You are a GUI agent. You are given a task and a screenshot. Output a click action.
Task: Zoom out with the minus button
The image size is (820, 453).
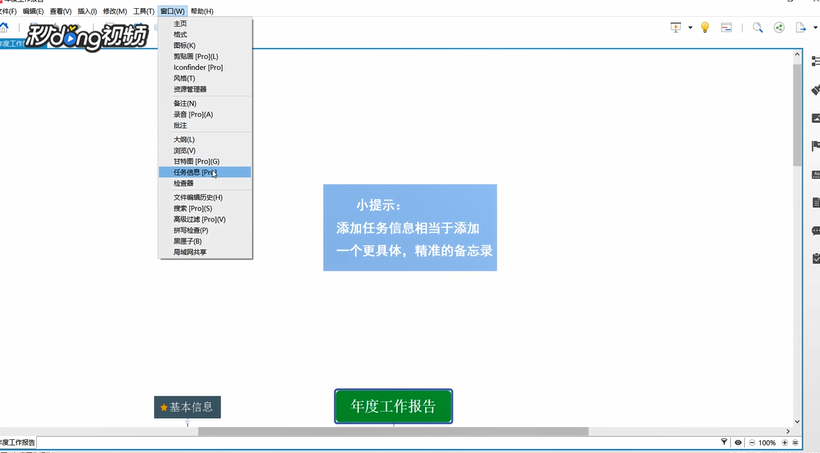[752, 443]
